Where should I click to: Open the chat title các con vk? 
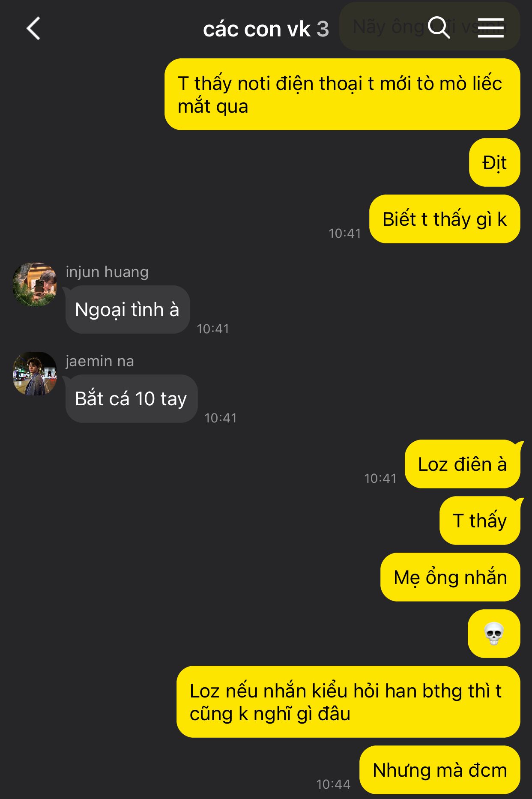click(257, 29)
